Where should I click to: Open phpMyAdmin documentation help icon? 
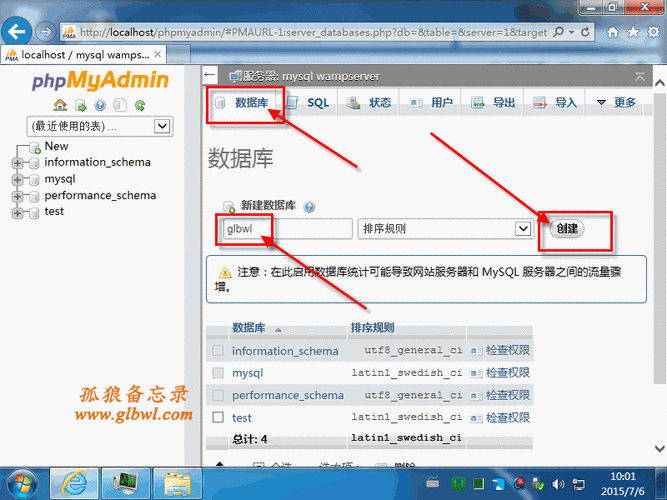(100, 105)
